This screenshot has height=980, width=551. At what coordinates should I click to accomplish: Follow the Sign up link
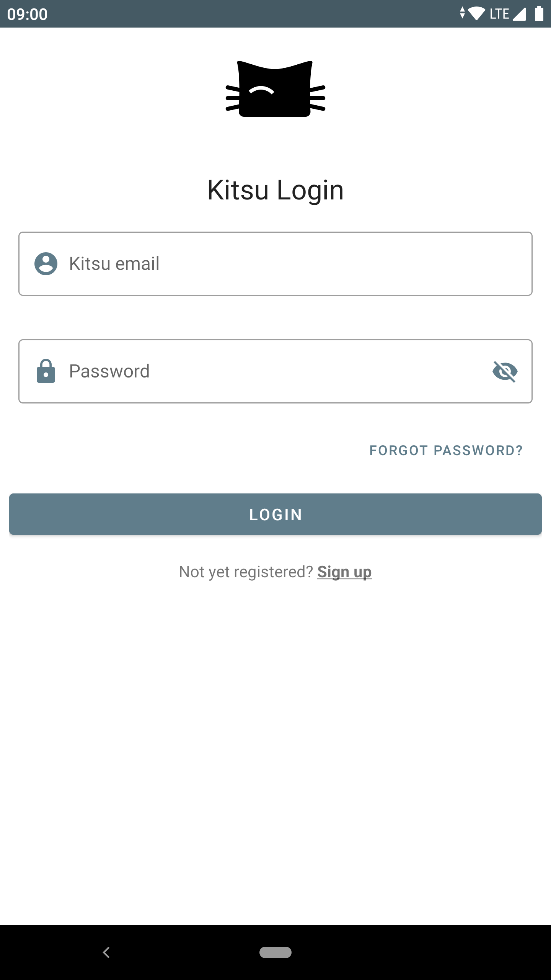[344, 572]
